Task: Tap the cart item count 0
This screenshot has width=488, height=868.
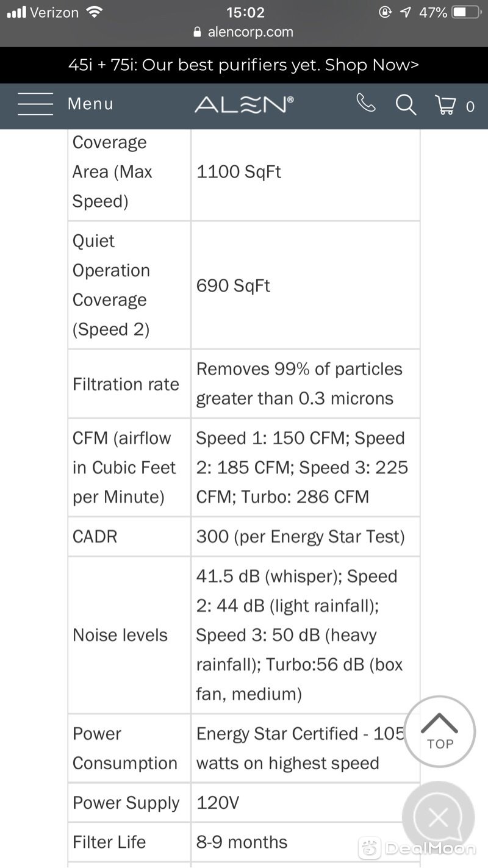Action: (470, 107)
